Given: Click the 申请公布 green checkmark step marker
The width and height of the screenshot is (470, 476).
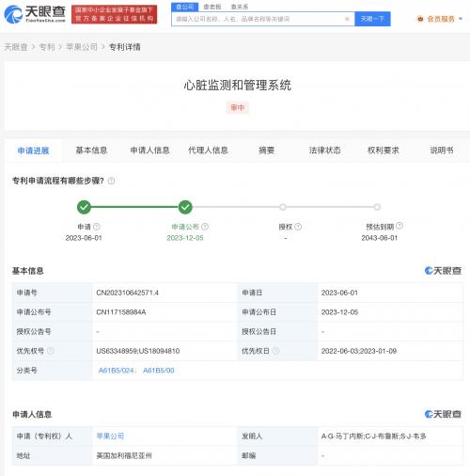Looking at the screenshot, I should [185, 207].
